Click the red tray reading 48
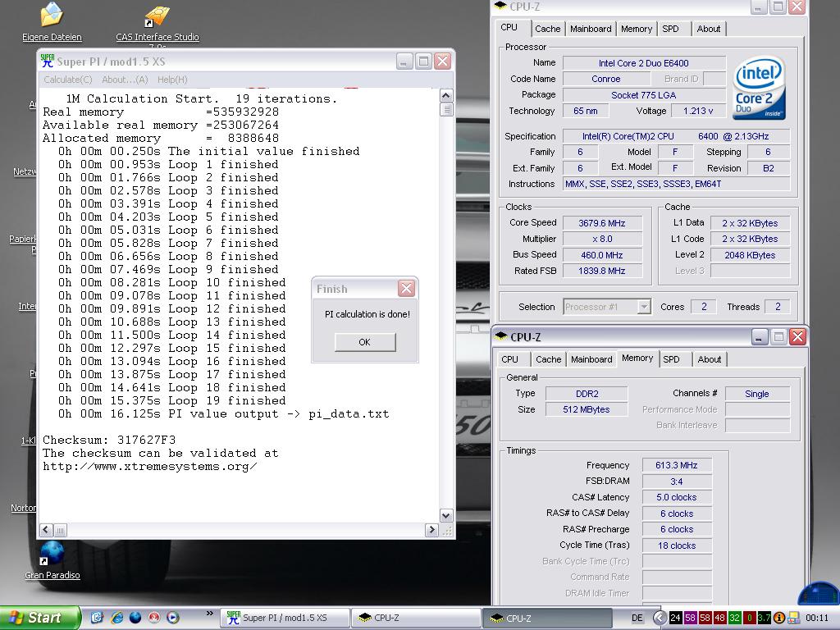This screenshot has height=630, width=840. coord(719,618)
